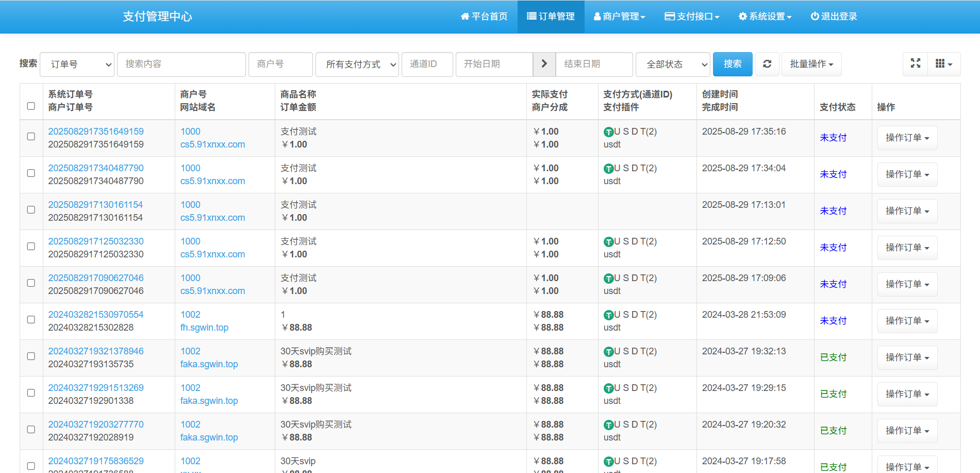Click product name 30天svip购买测试 in order 2024032719203277770
The height and width of the screenshot is (473, 980).
click(316, 425)
